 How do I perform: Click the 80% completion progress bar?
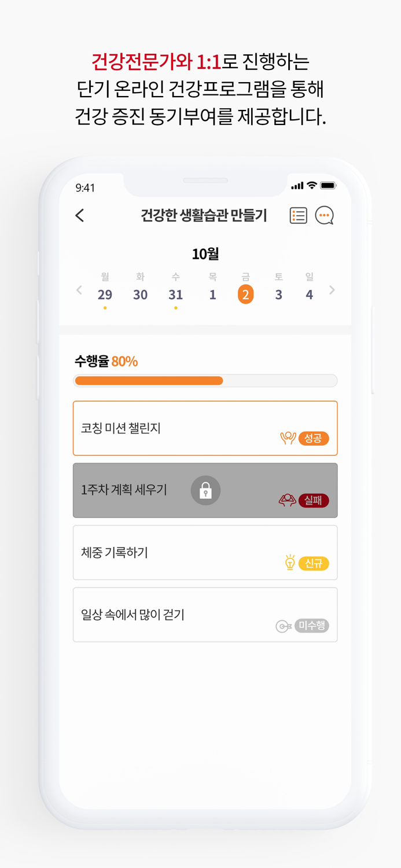click(x=205, y=380)
